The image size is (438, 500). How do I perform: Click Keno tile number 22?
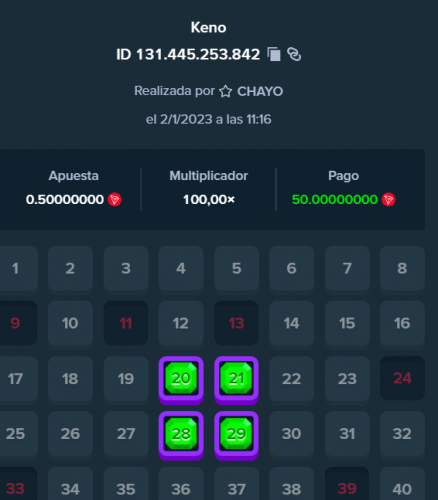tap(292, 379)
